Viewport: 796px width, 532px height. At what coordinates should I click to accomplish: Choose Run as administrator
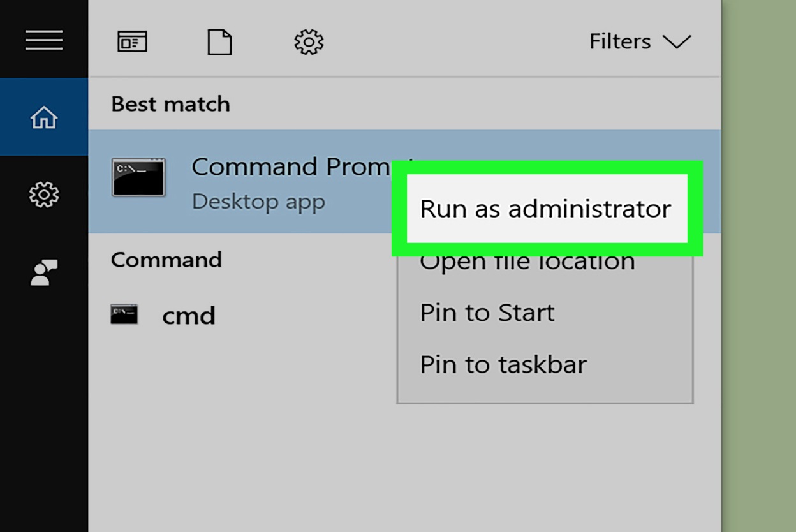pos(545,209)
